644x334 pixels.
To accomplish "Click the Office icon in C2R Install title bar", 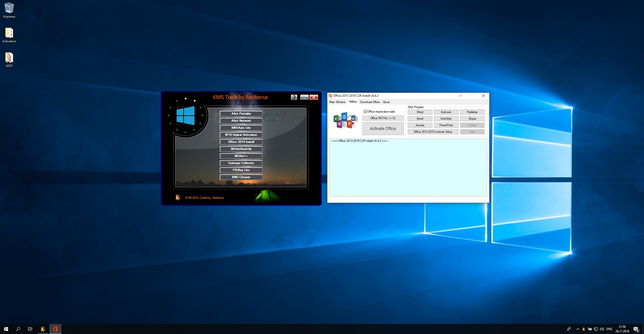I will point(330,96).
